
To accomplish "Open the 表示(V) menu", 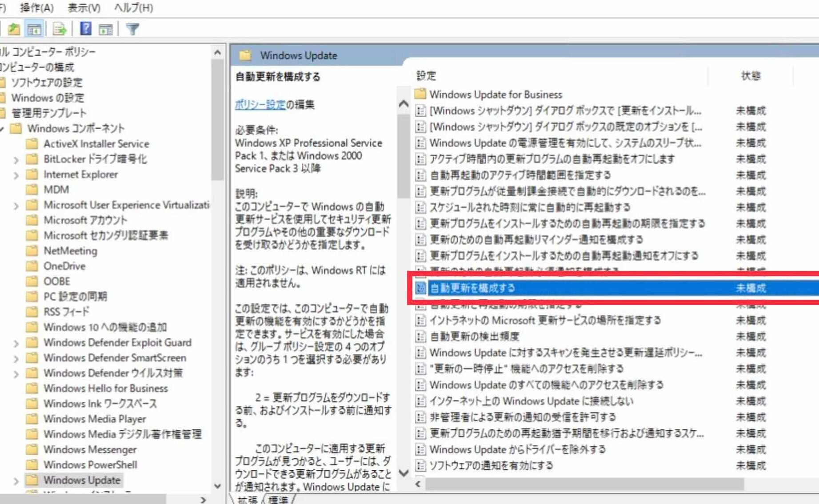I will point(84,8).
